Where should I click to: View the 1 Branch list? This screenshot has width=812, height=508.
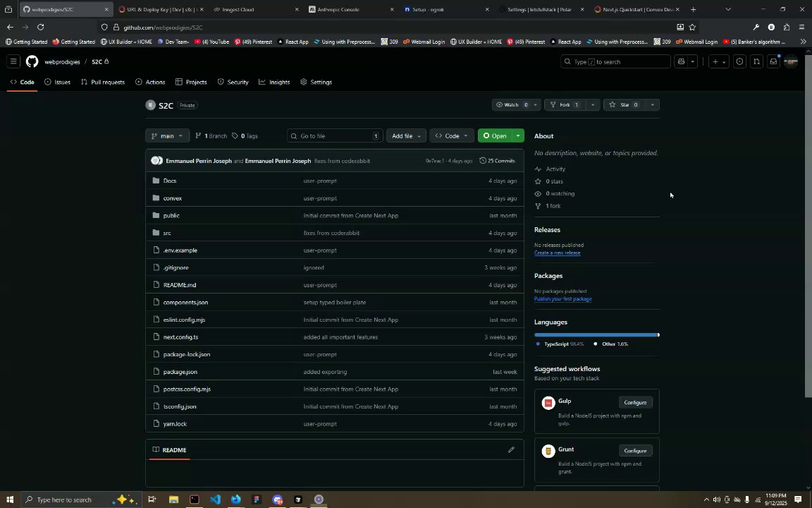pos(211,135)
